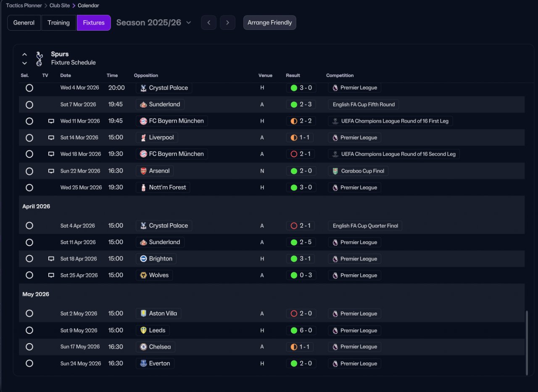The image size is (538, 392).
Task: Click the Chelsea club crest
Action: [x=143, y=347]
